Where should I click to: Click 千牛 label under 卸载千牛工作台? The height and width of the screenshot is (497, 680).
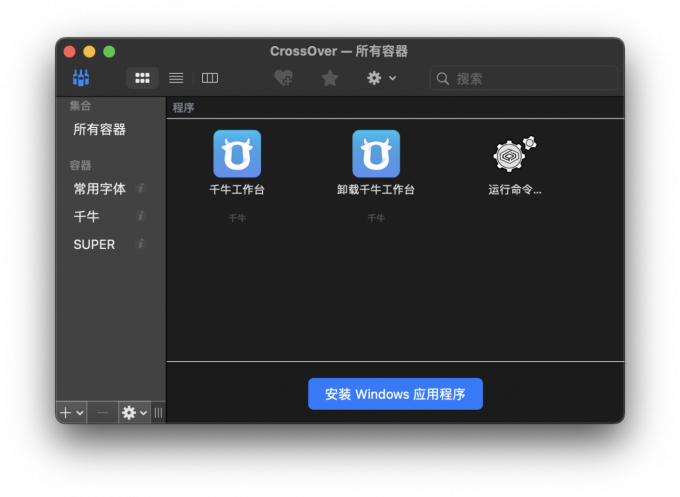376,218
